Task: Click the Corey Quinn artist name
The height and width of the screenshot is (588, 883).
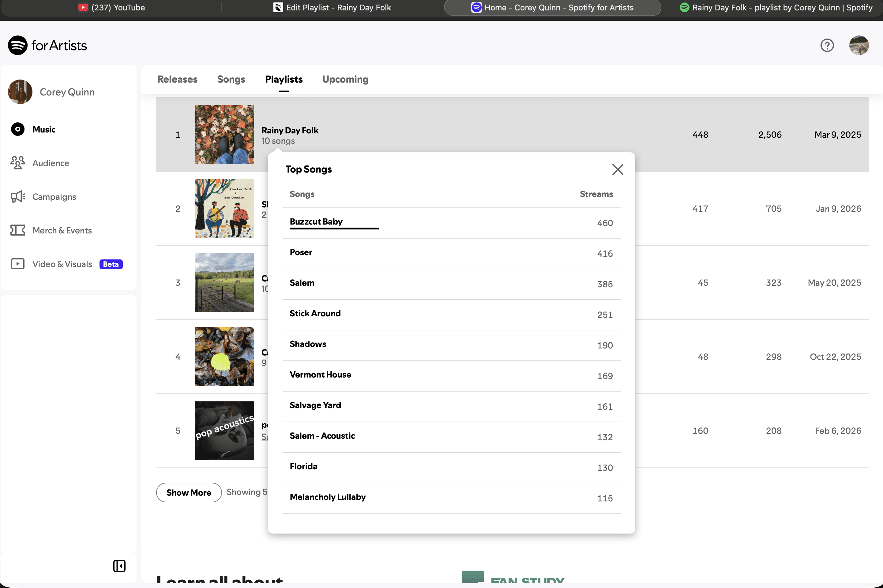Action: 67,92
